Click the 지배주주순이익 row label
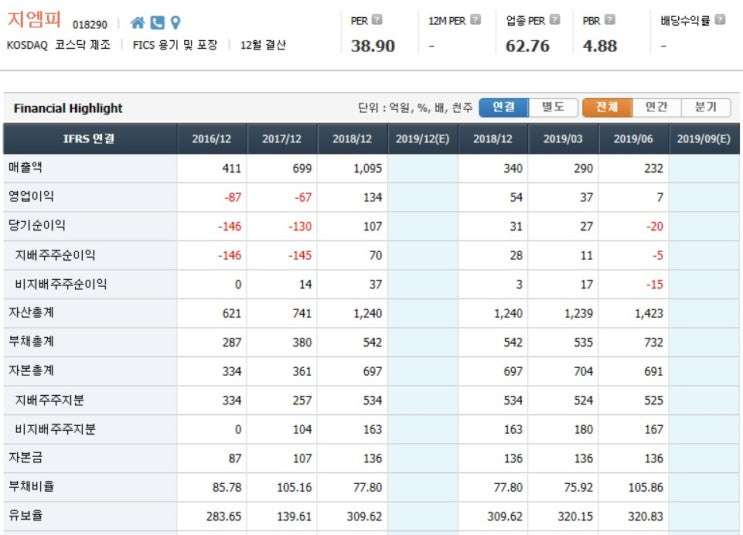The width and height of the screenshot is (743, 535). pos(55,255)
